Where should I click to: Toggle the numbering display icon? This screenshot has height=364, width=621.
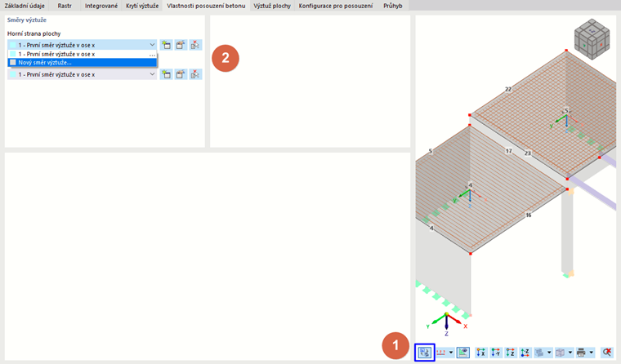[441, 352]
